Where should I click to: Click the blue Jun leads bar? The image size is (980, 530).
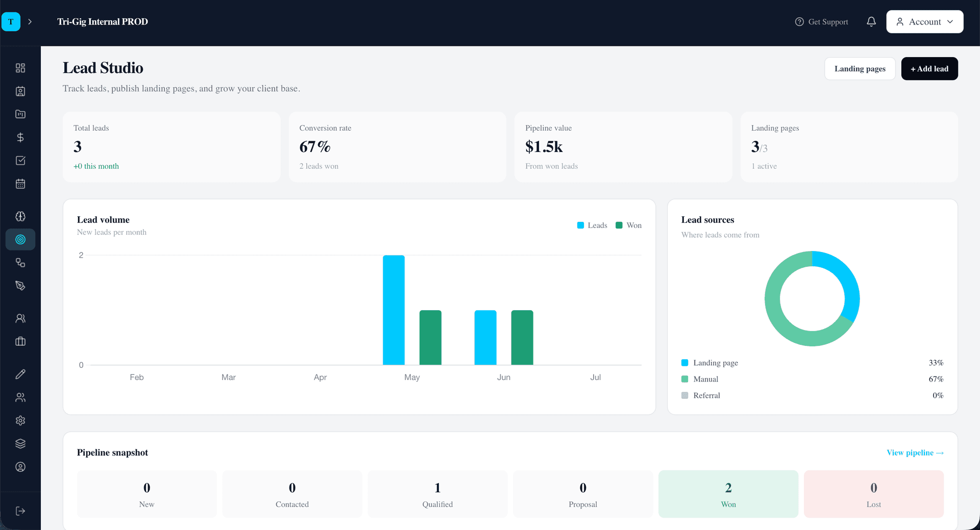485,337
